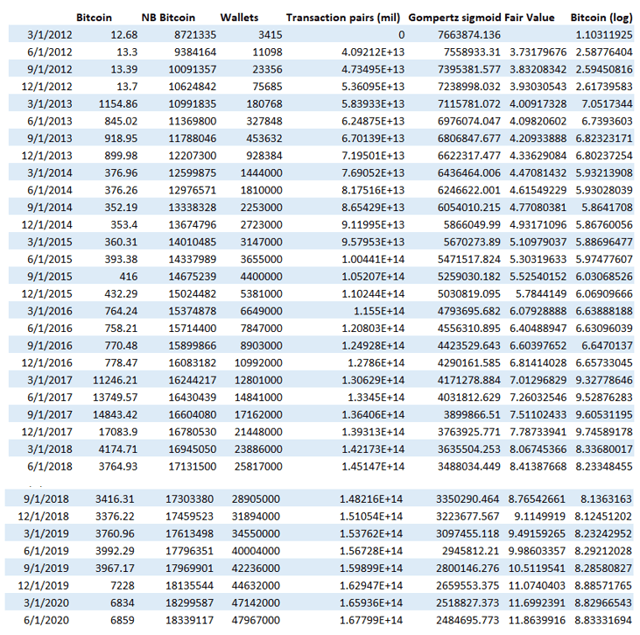This screenshot has height=635, width=640.
Task: Select the transaction pairs value 8.17516E+13
Action: [x=373, y=190]
